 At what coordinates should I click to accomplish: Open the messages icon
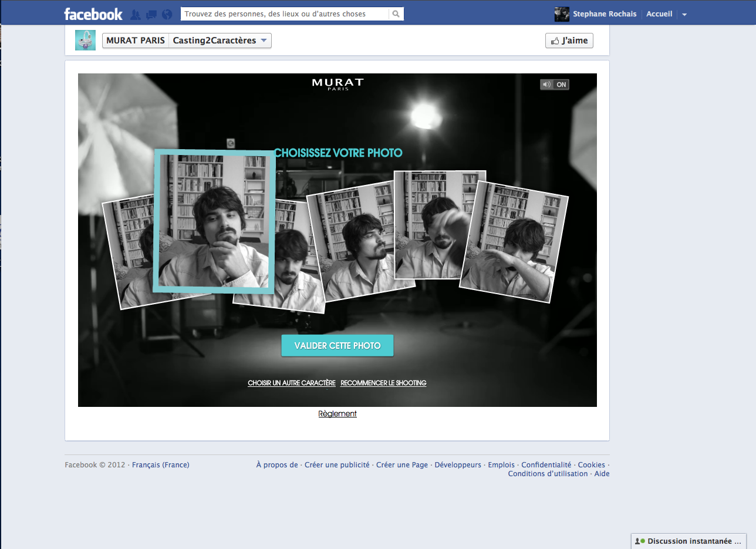pos(151,15)
